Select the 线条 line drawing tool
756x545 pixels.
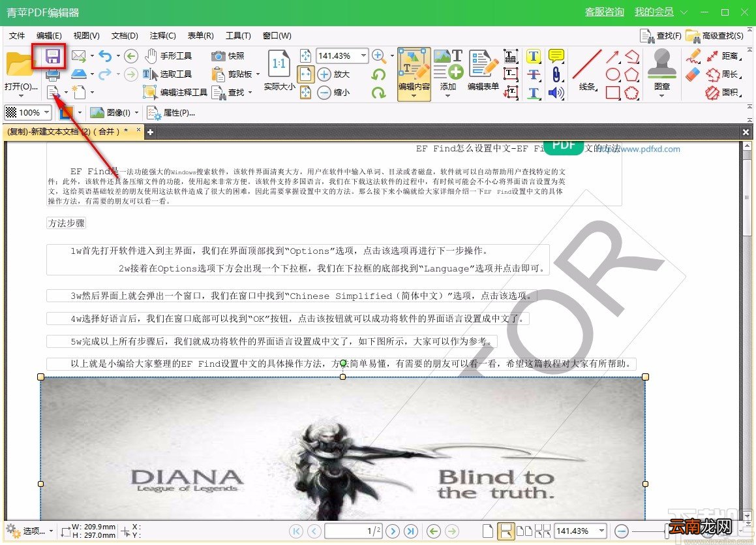[587, 70]
